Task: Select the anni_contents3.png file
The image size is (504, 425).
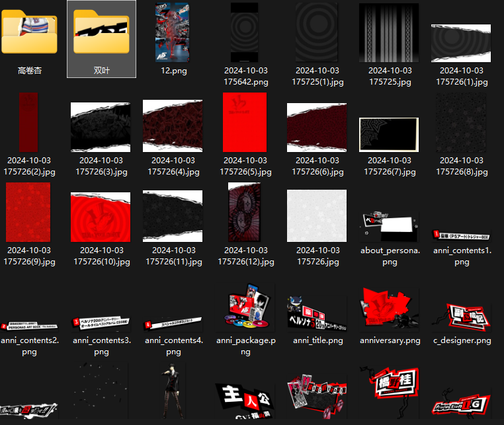Action: pyautogui.click(x=101, y=325)
